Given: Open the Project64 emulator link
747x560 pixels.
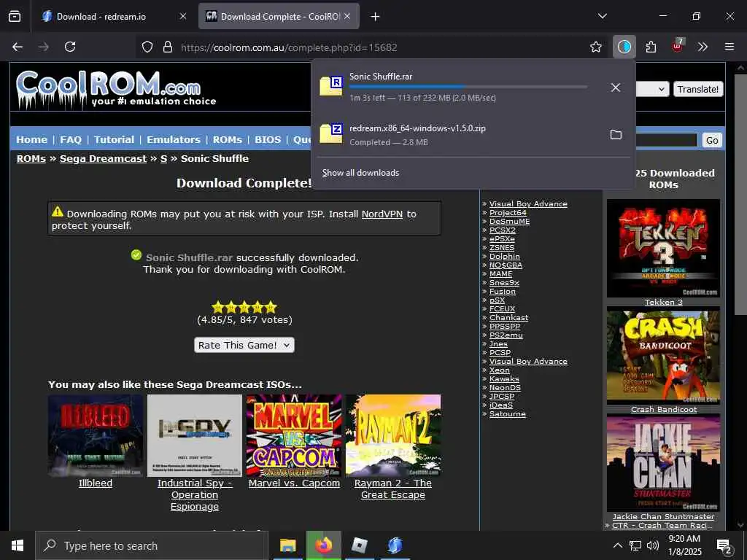Looking at the screenshot, I should tap(508, 212).
